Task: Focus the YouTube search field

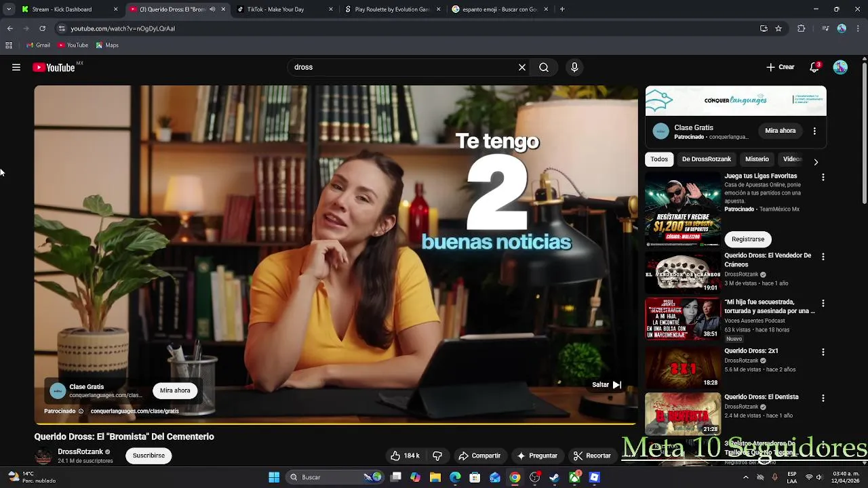Action: [403, 67]
